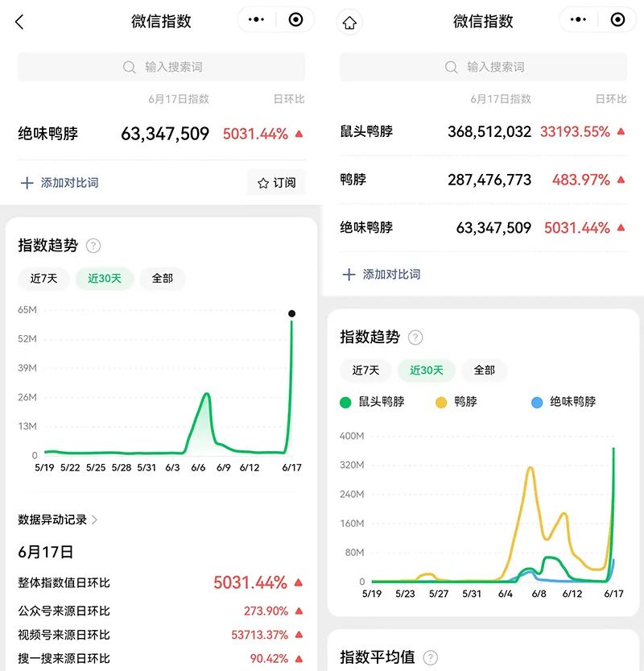The width and height of the screenshot is (644, 671).
Task: Expand 数据异动记录 chevron
Action: [x=94, y=520]
